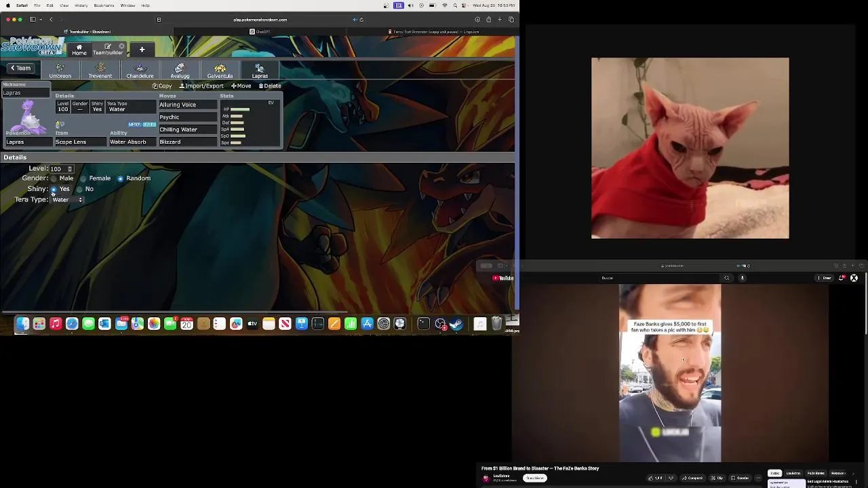The width and height of the screenshot is (868, 488).
Task: Subscribe to the YouTube channel
Action: (535, 478)
